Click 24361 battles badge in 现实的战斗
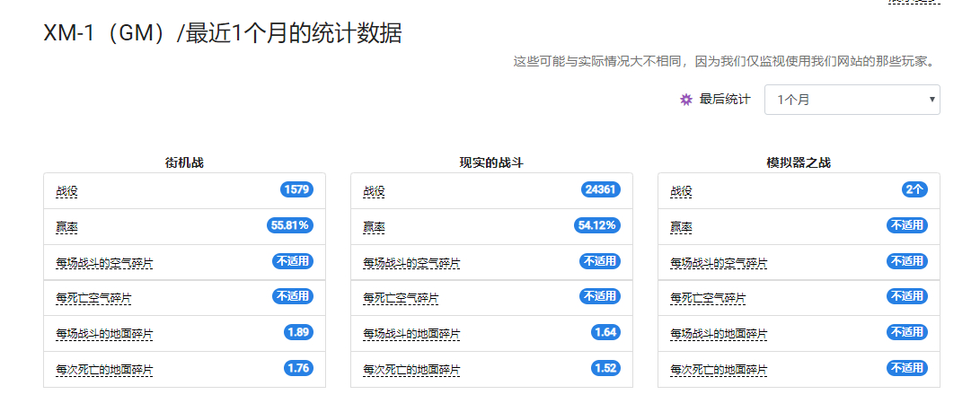The height and width of the screenshot is (412, 980). [x=601, y=189]
